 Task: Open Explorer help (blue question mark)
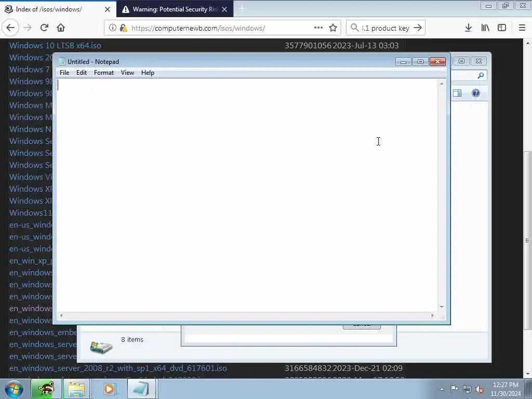point(476,93)
